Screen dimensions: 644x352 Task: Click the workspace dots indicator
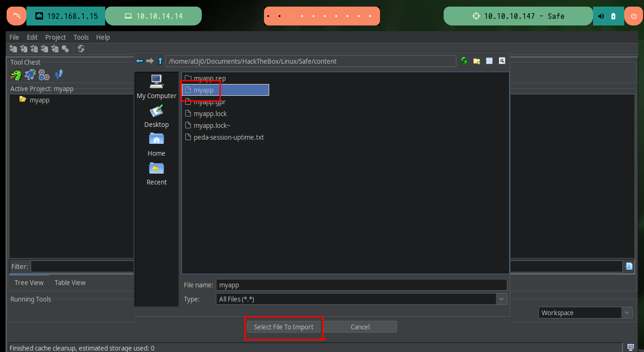tap(322, 16)
